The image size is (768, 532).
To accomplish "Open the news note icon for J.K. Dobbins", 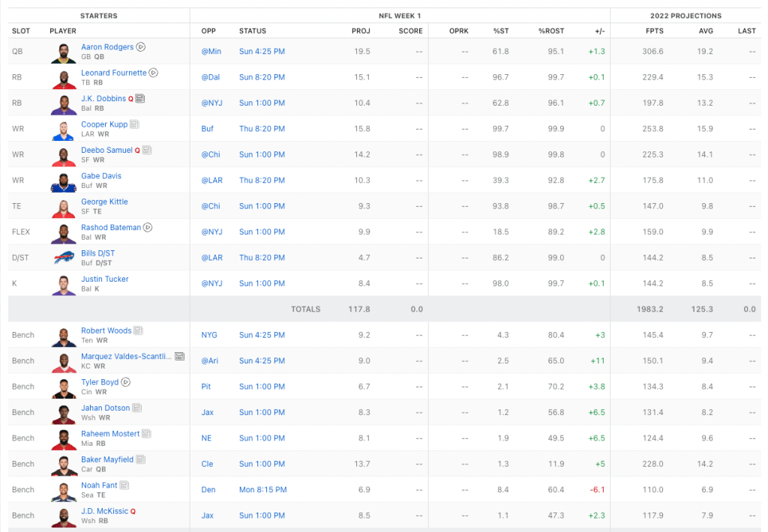I will click(x=140, y=99).
